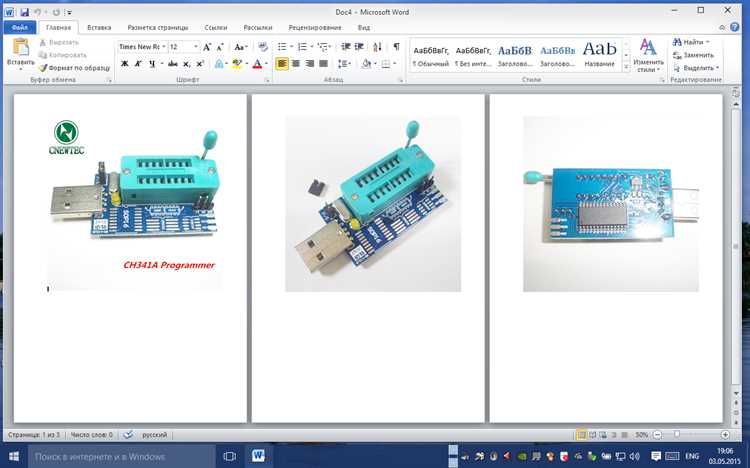Click the spell check icon in the status bar

pos(128,435)
